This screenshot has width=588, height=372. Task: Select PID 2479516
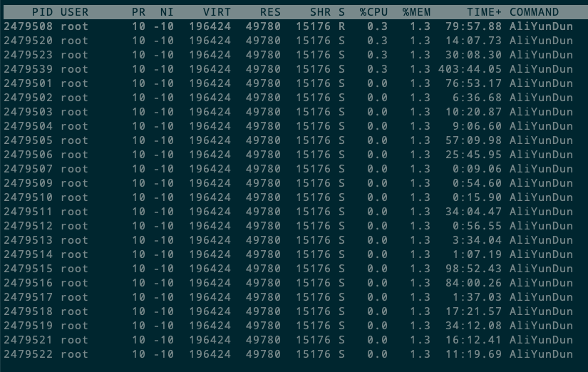(28, 283)
